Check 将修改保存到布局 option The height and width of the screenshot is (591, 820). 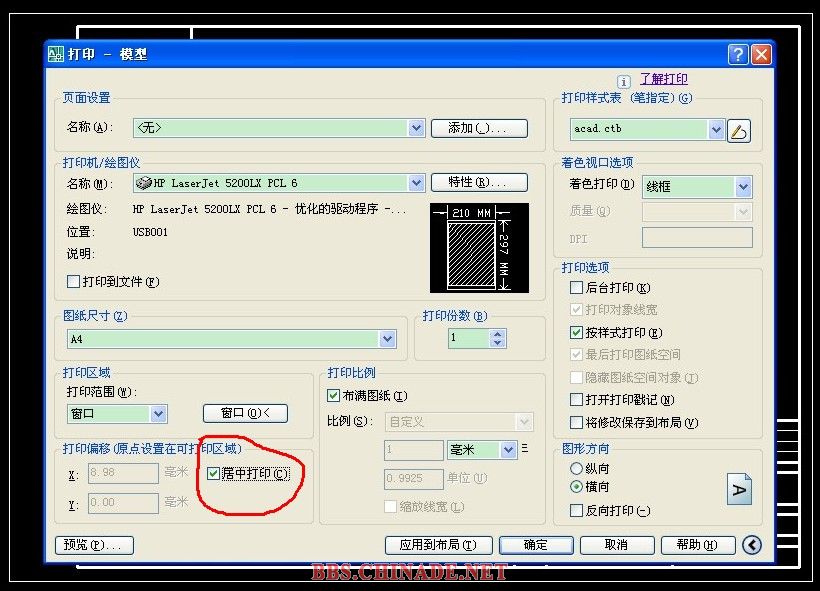pos(576,423)
